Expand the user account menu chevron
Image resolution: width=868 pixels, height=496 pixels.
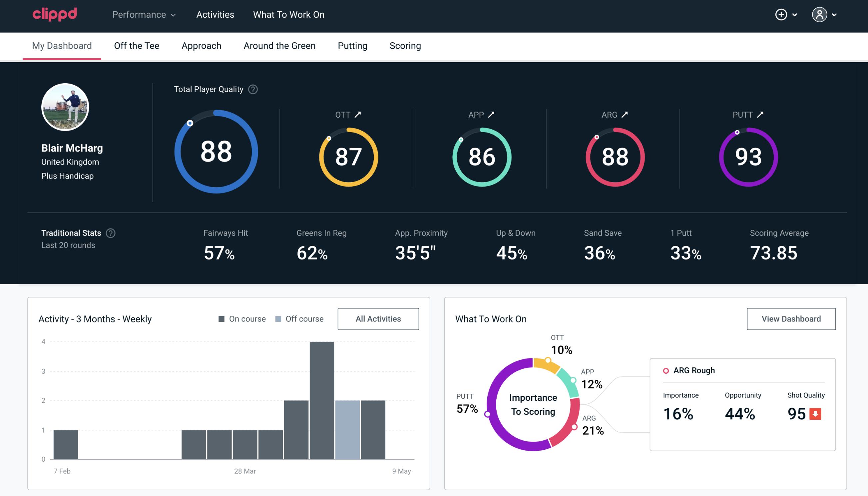click(835, 15)
